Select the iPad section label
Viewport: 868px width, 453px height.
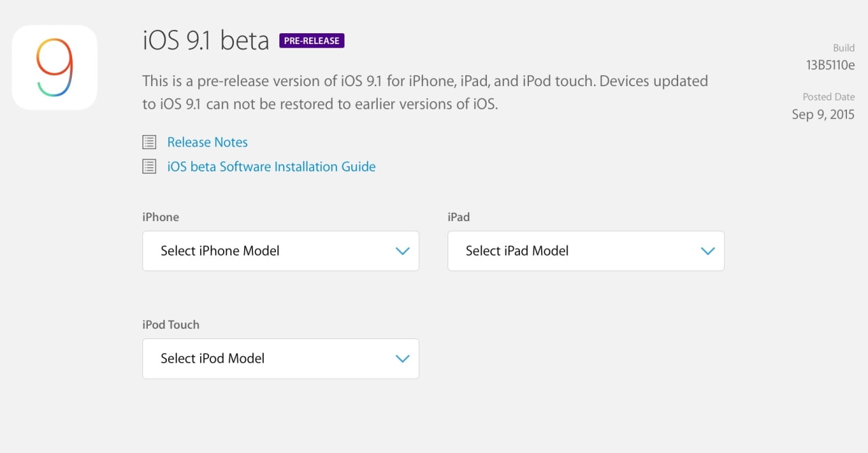[x=458, y=217]
